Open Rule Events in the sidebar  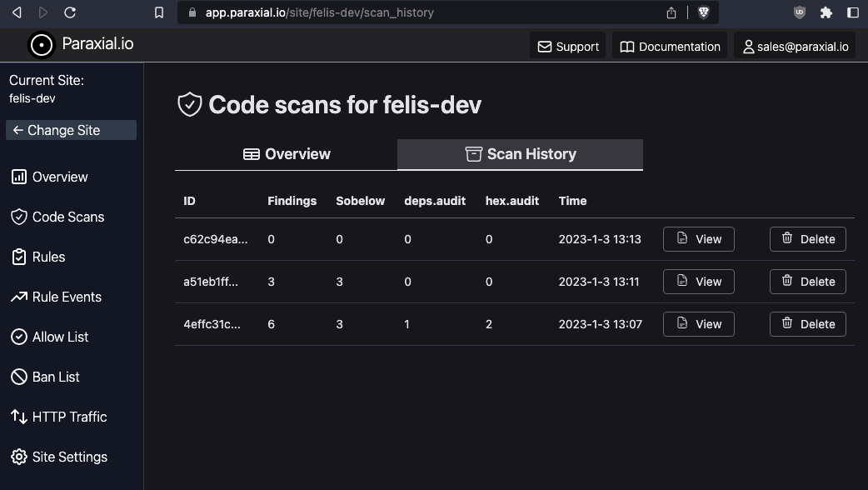tap(56, 297)
